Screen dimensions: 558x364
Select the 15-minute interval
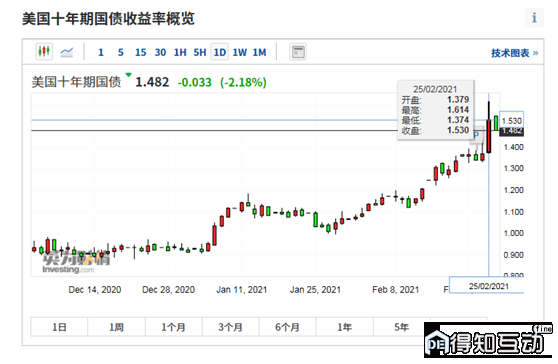140,53
